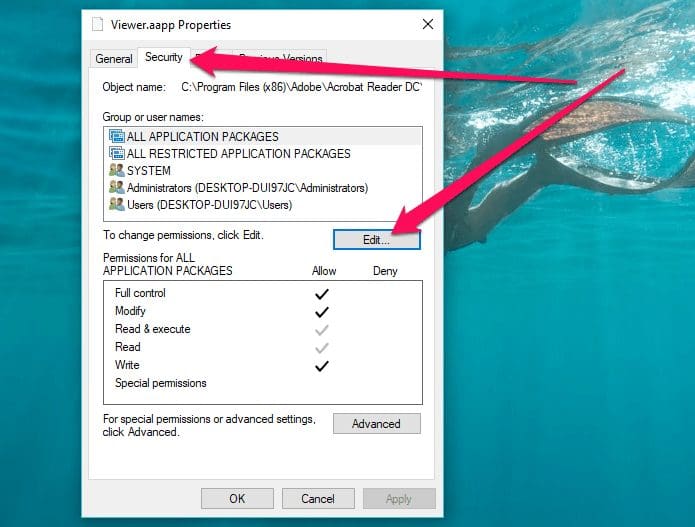Screen dimensions: 695x527
Task: Select Administrators (DESKTOP-DUI97JC\Administrators) entry
Action: click(x=262, y=188)
